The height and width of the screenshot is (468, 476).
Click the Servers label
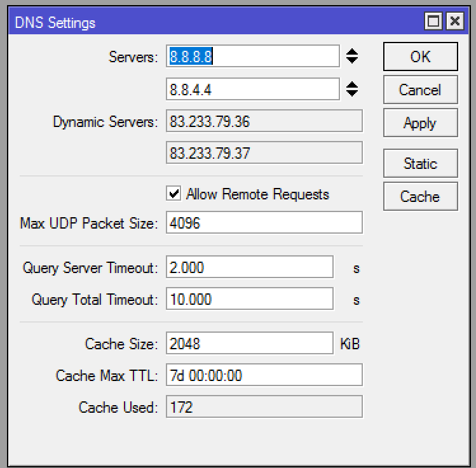point(133,57)
